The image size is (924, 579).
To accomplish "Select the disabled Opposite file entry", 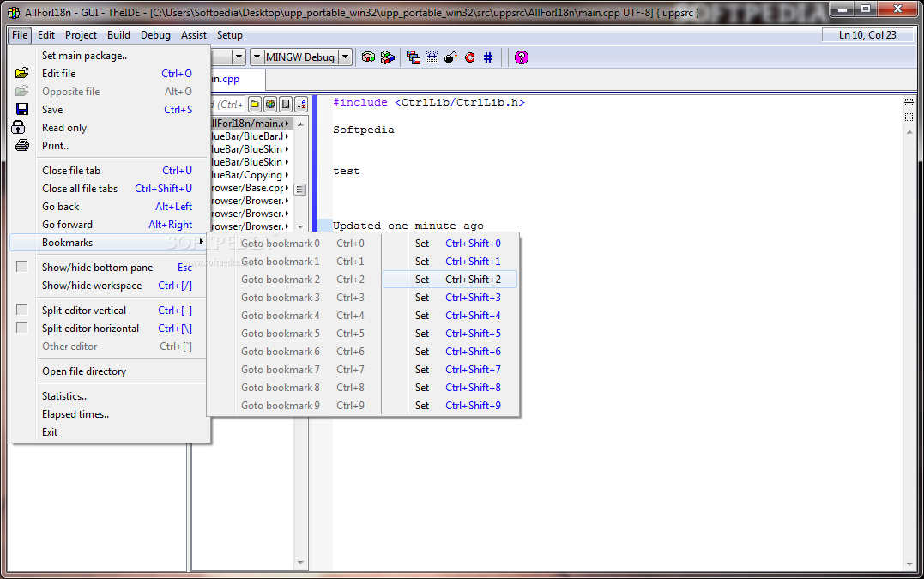I will tap(109, 91).
